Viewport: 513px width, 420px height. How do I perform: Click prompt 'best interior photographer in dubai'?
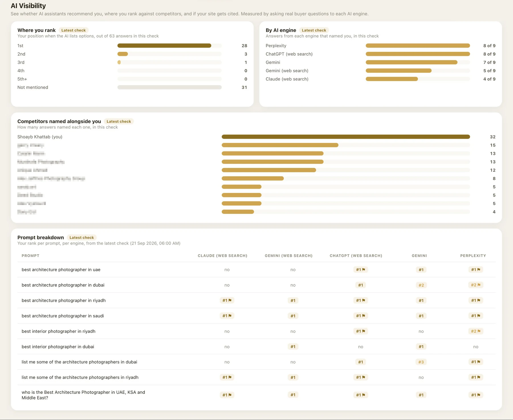[x=58, y=347]
